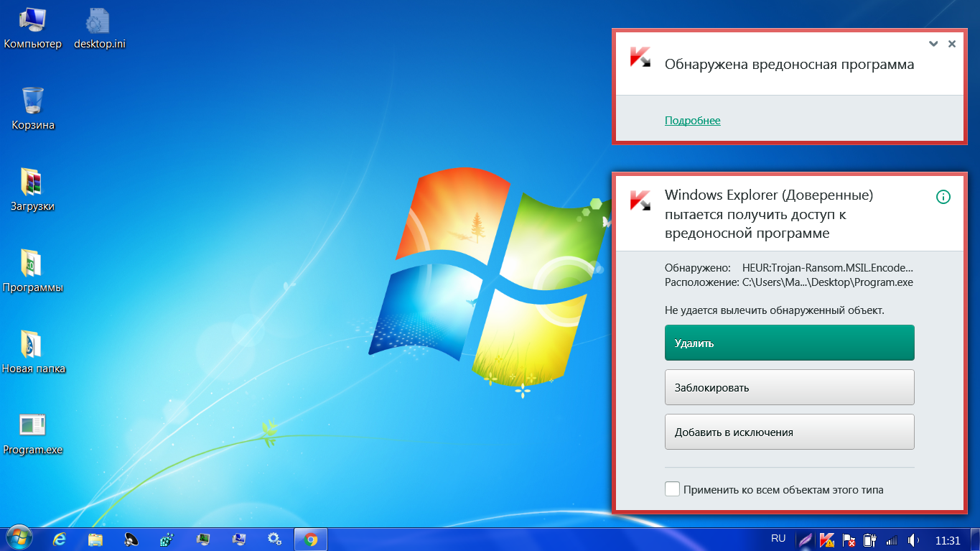Click the Не удается вылечить обнаруженный объект message
The image size is (980, 551).
[x=775, y=310]
